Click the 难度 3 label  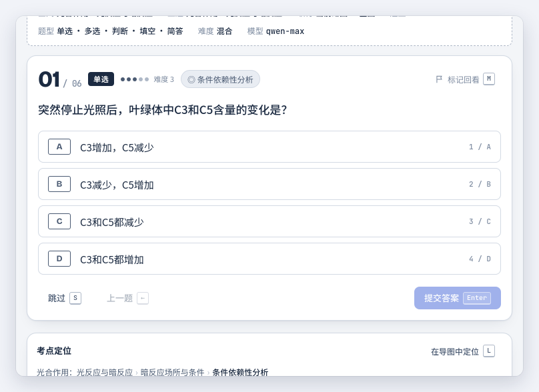click(x=163, y=79)
